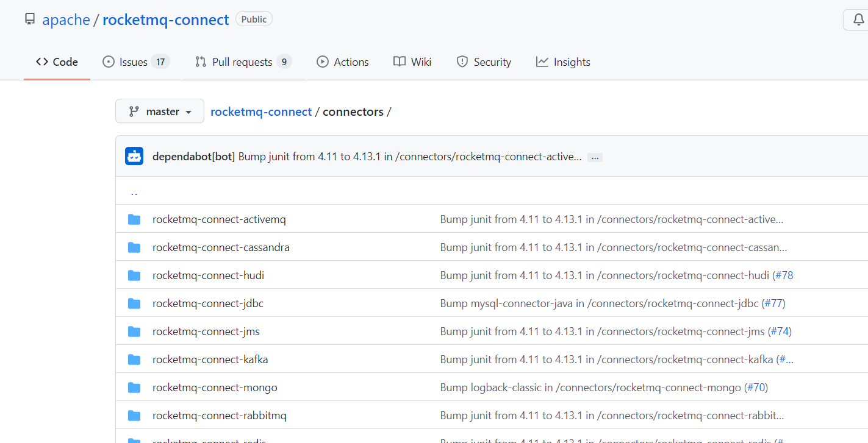Open the rocketmq-connect-cassandra folder
868x443 pixels.
point(221,247)
